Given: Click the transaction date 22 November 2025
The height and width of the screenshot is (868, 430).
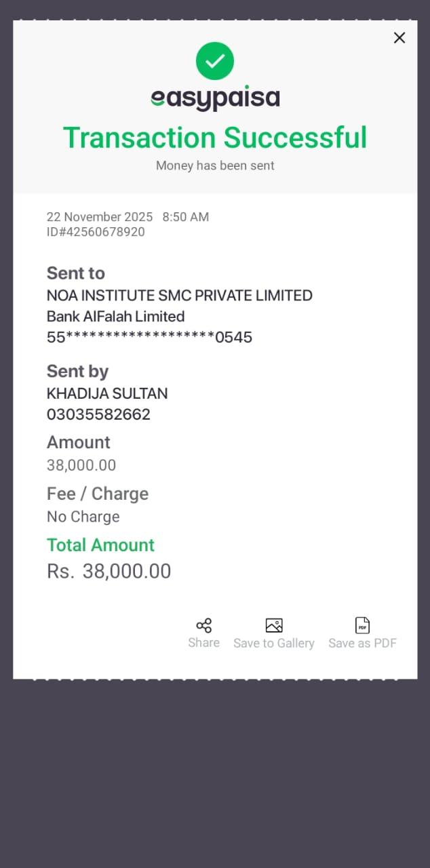Looking at the screenshot, I should click(100, 217).
